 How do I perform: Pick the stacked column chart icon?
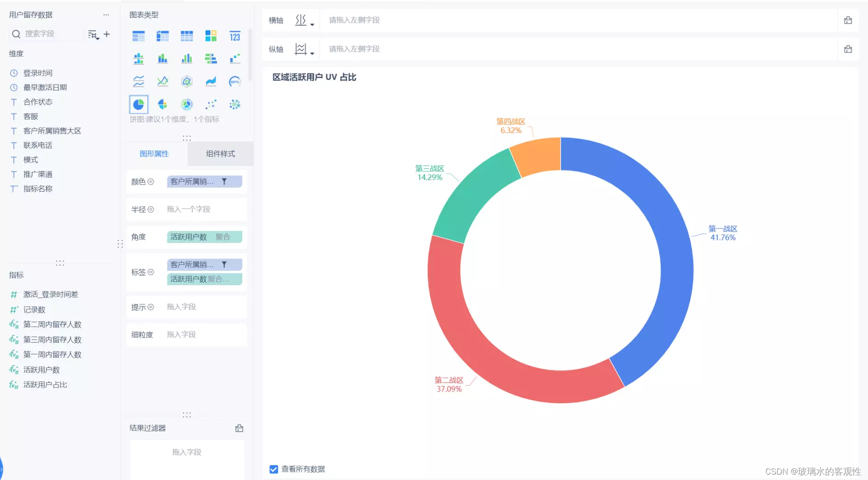coord(162,59)
